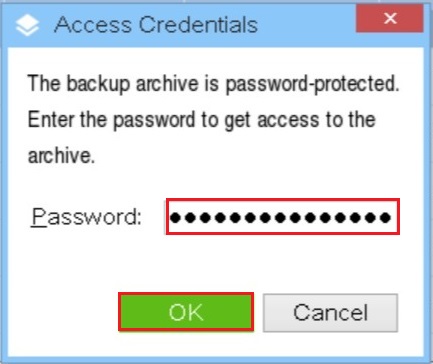Click the OK button

tap(186, 312)
